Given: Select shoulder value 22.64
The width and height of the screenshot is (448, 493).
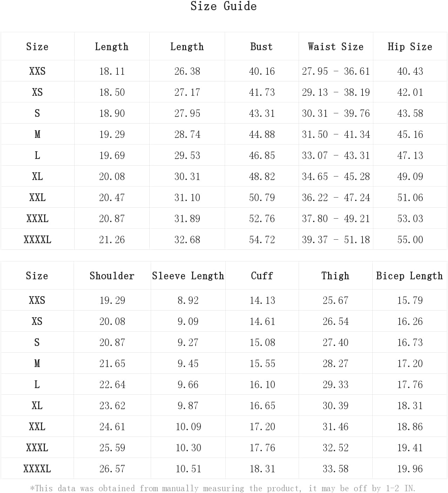Looking at the screenshot, I should click(x=112, y=385).
